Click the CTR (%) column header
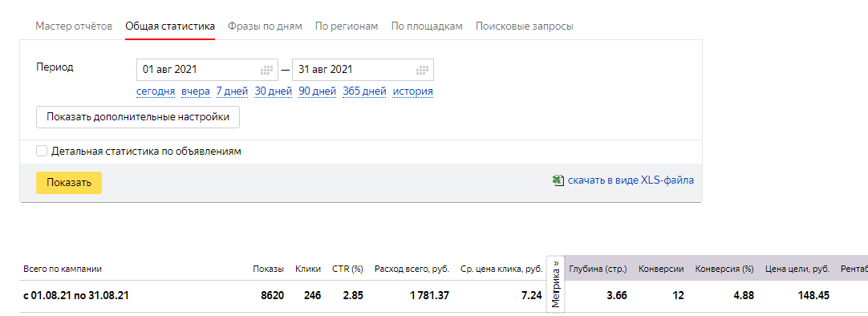The height and width of the screenshot is (316, 868). click(347, 269)
